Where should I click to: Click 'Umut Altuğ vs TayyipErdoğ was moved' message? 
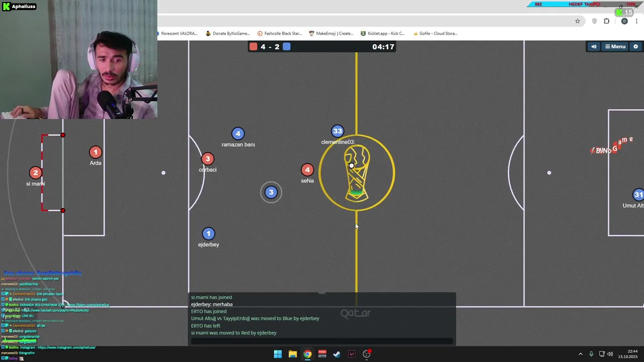[255, 318]
